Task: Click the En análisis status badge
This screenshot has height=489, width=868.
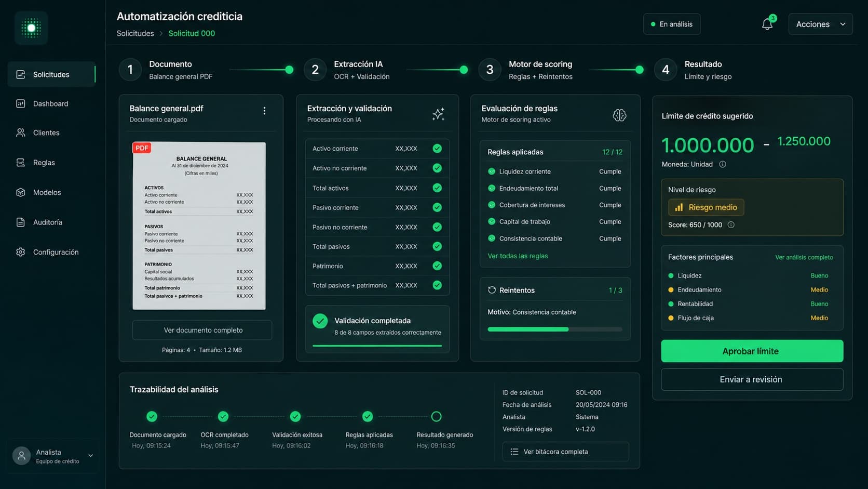Action: tap(672, 24)
